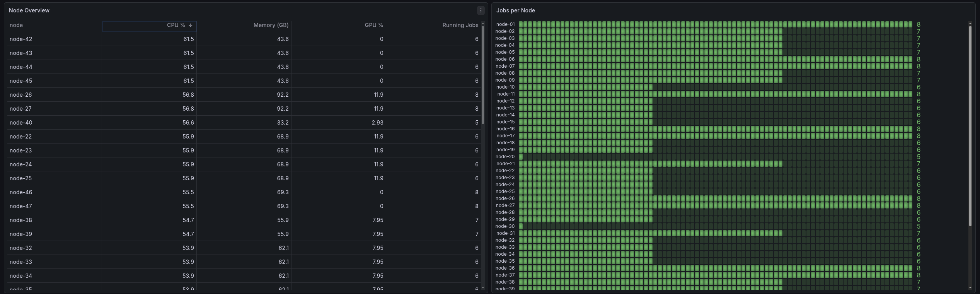Image resolution: width=980 pixels, height=294 pixels.
Task: Click the node-10 label in Jobs per Node
Action: [505, 87]
